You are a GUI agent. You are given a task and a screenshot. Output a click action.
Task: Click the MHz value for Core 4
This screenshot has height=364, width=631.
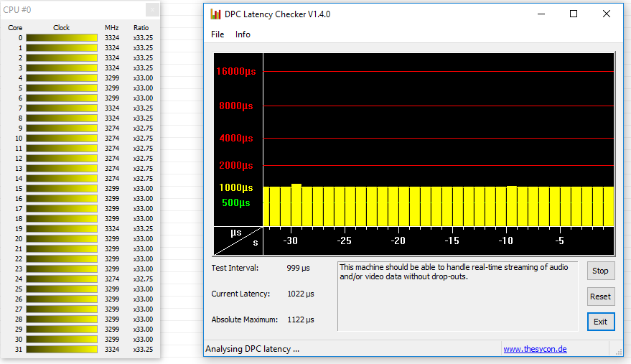coord(112,78)
